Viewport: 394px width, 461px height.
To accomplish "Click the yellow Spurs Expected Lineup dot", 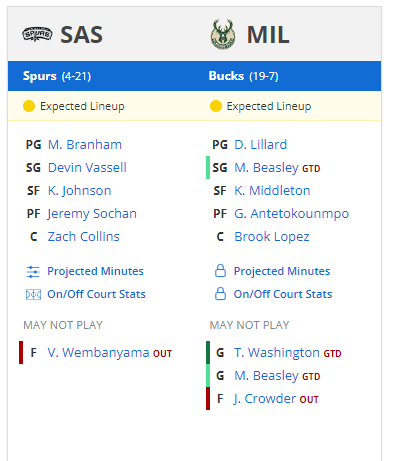I will (29, 106).
